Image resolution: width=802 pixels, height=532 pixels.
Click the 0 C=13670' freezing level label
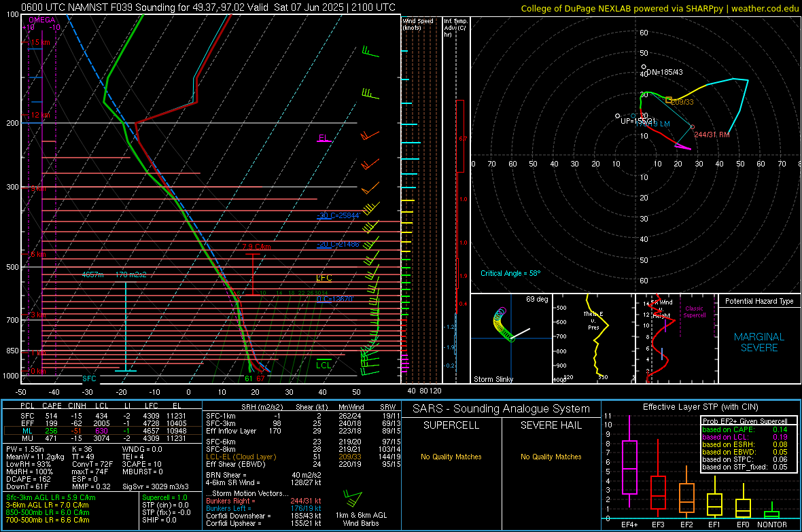[x=335, y=299]
